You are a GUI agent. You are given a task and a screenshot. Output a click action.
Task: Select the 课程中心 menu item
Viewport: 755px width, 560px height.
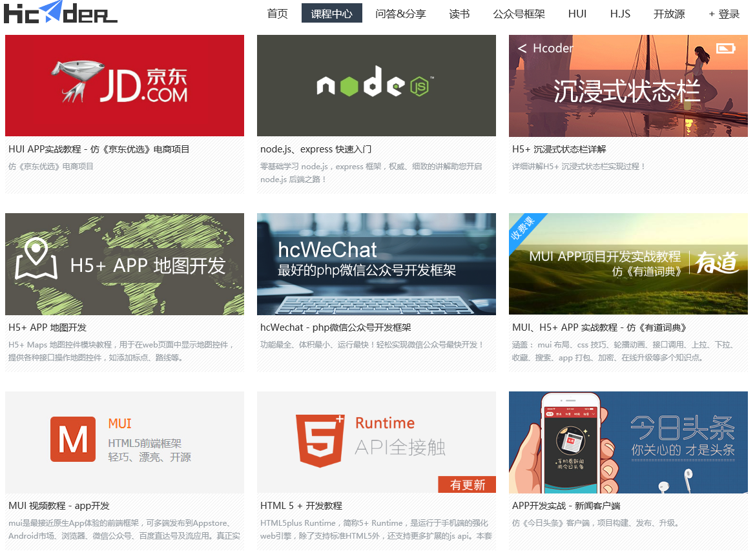(x=332, y=14)
